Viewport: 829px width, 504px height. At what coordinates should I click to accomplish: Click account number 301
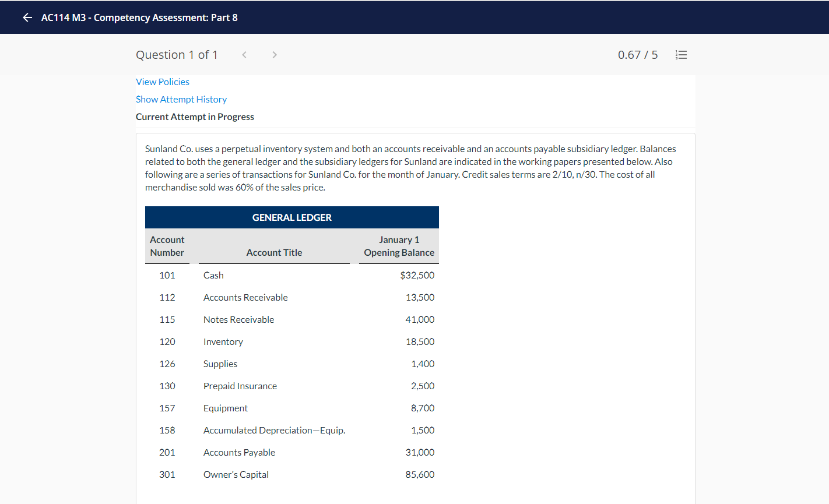(x=167, y=474)
